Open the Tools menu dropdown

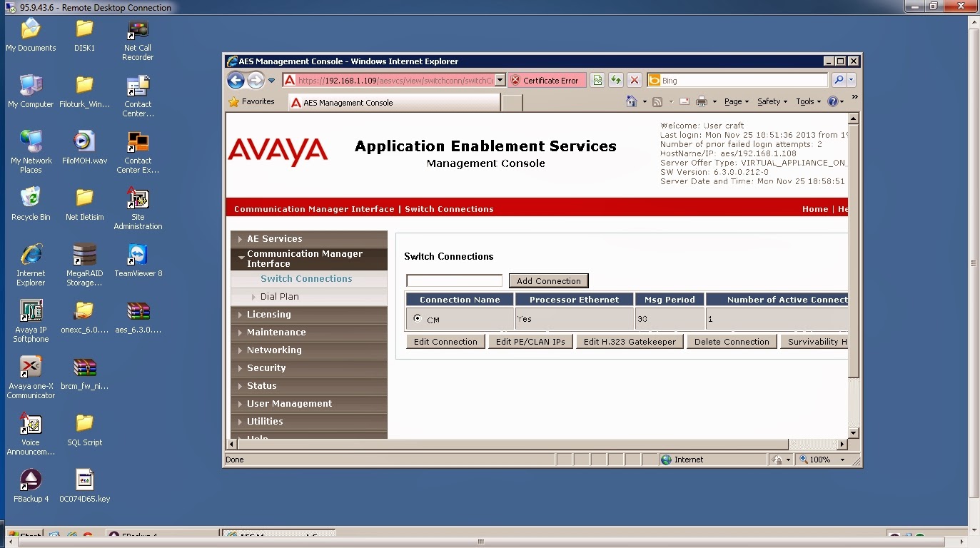pos(809,101)
